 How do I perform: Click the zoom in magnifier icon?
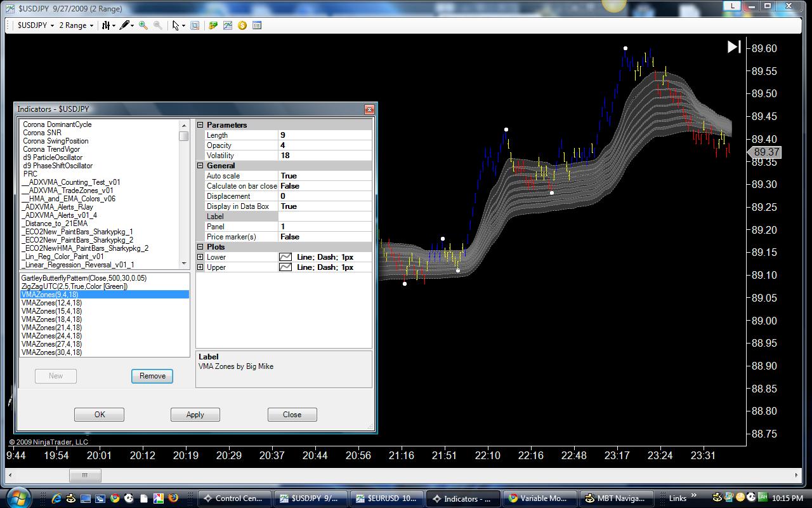click(x=143, y=25)
